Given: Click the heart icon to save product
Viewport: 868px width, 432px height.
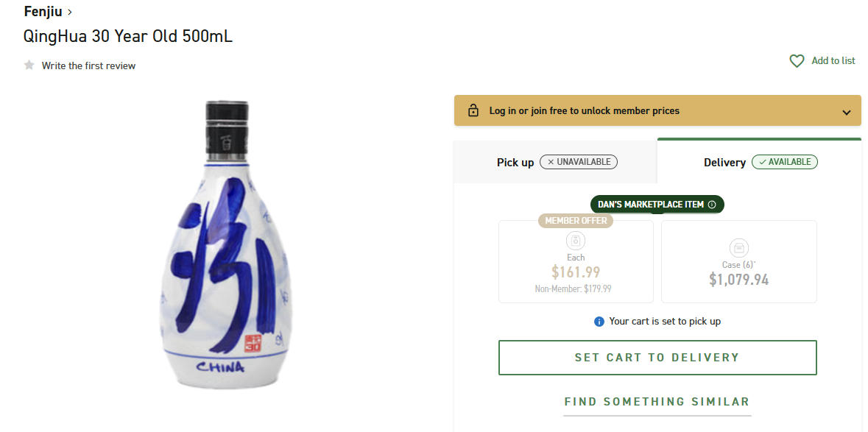Looking at the screenshot, I should click(x=797, y=61).
